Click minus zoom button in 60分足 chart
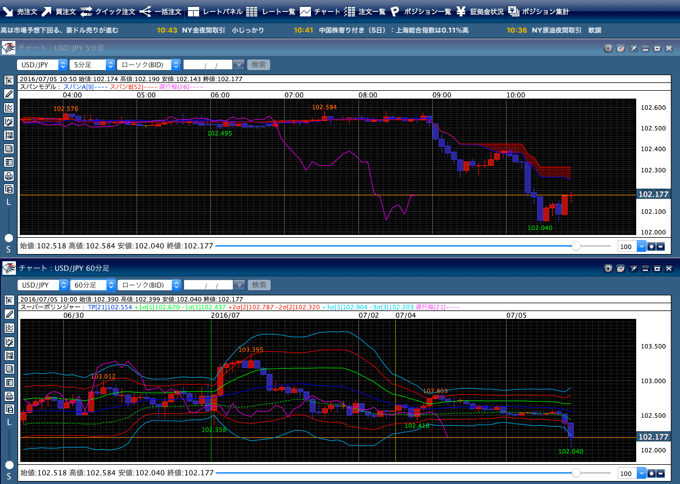680x484 pixels. tap(660, 473)
